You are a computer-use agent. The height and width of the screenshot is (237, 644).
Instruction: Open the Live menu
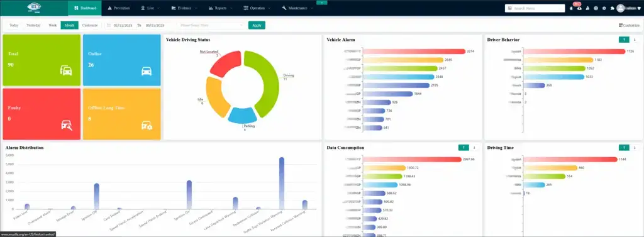[150, 8]
